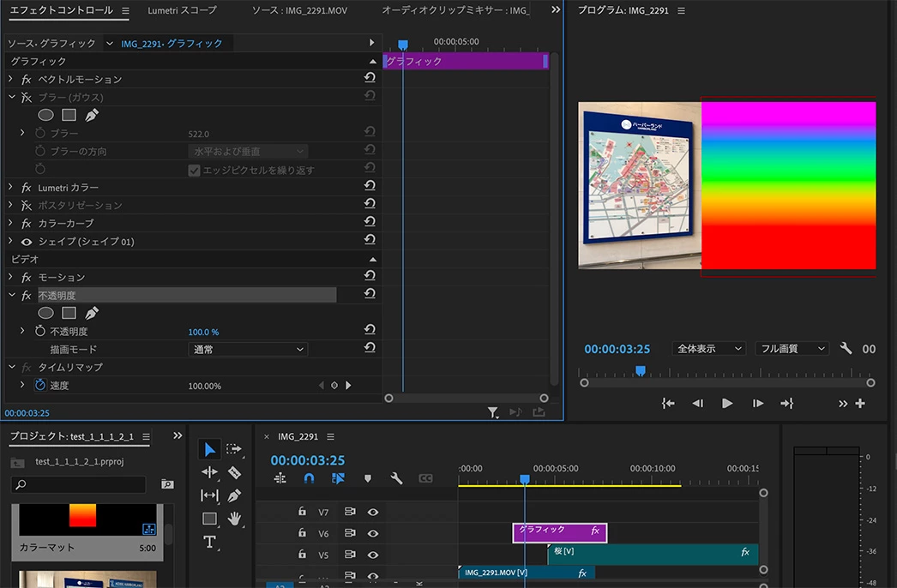Reset the Lumetri カラー effect
The height and width of the screenshot is (588, 897).
tap(370, 186)
